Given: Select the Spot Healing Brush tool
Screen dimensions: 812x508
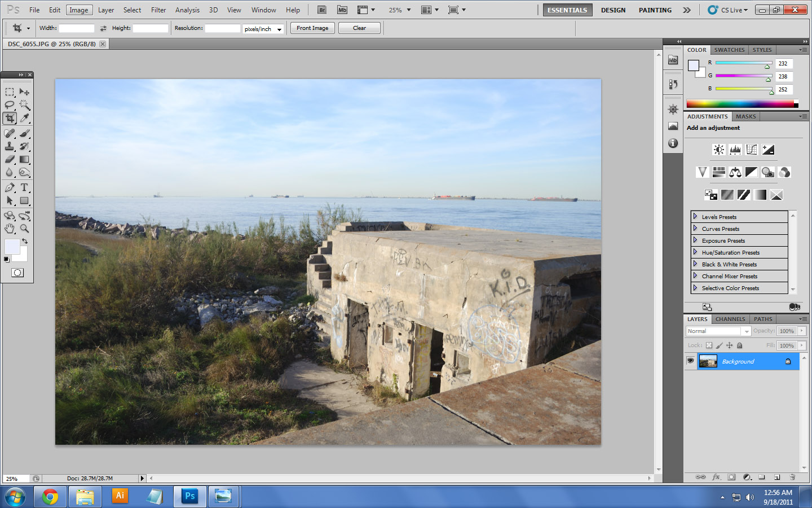Looking at the screenshot, I should [x=10, y=133].
